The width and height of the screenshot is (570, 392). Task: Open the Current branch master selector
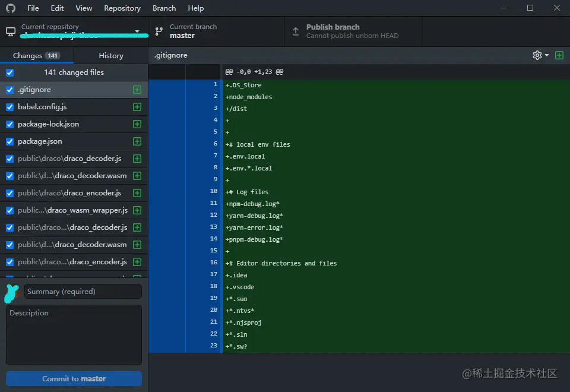[x=216, y=31]
